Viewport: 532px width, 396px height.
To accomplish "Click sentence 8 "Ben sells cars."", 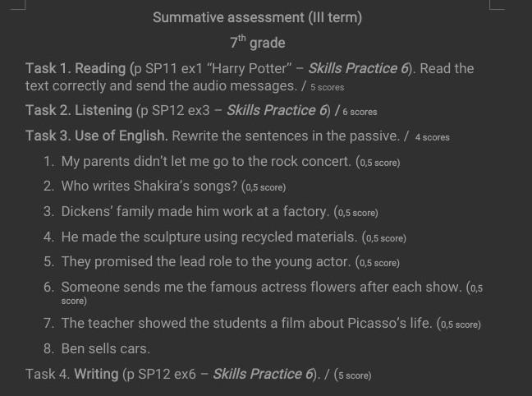I will [x=105, y=348].
